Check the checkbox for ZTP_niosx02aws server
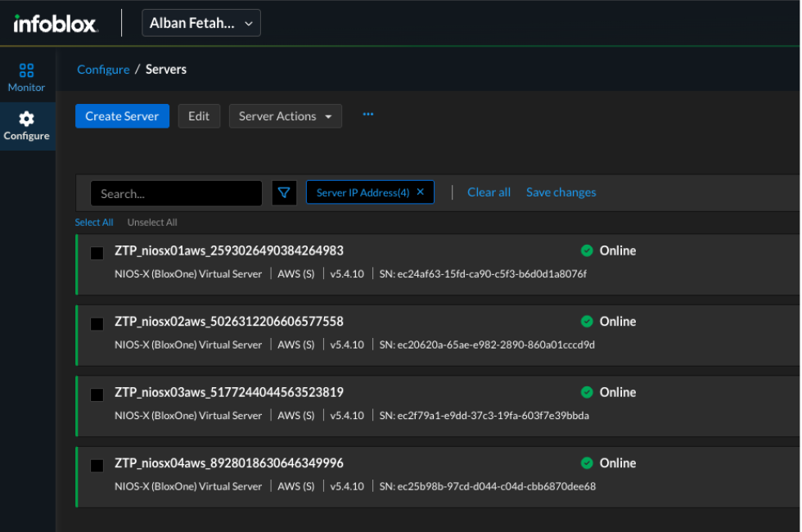 [x=97, y=324]
